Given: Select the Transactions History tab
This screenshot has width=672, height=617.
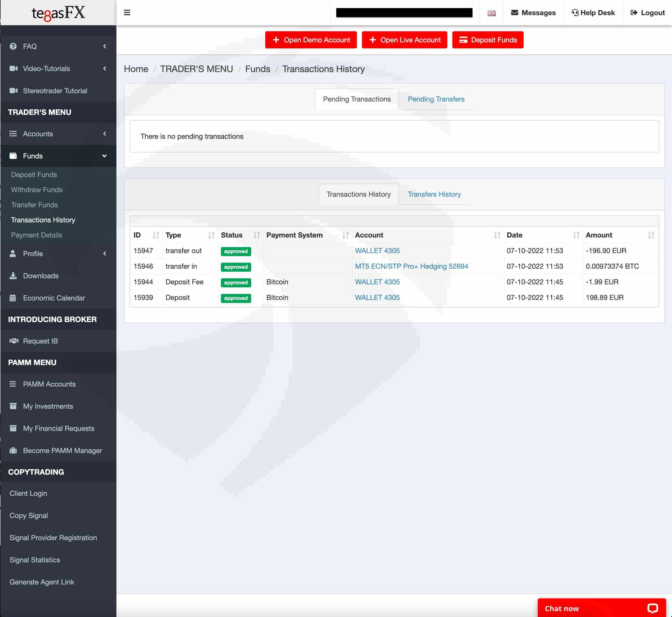Looking at the screenshot, I should (358, 194).
